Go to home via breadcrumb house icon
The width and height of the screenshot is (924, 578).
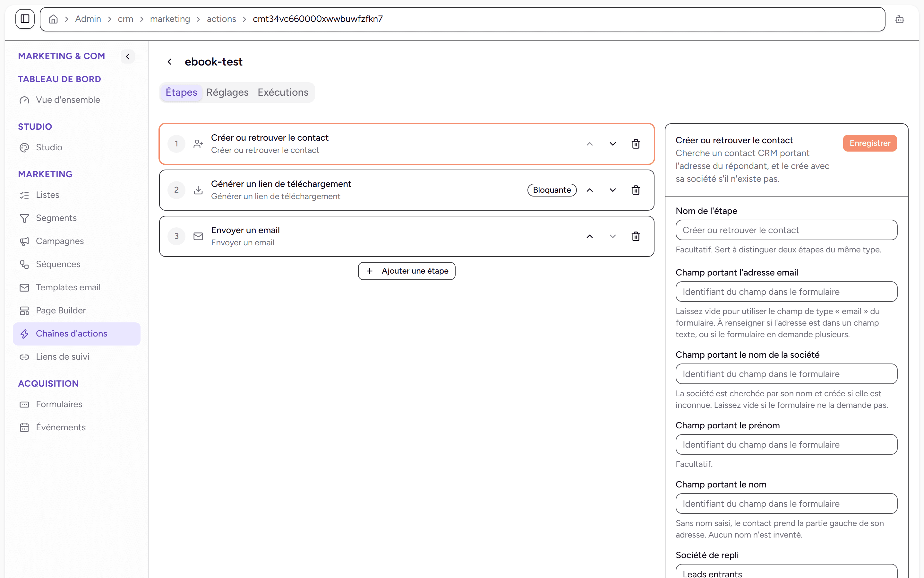[x=54, y=19]
